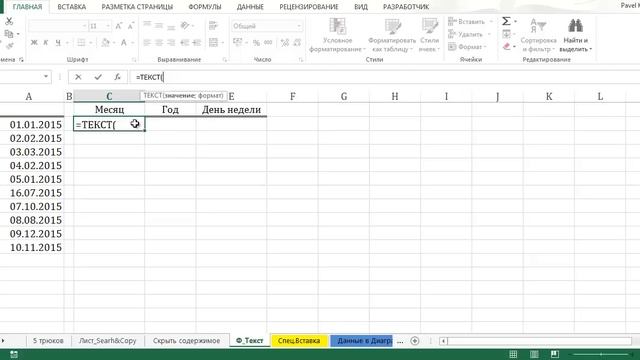Open the number format dropdown showing Общий

pyautogui.click(x=299, y=26)
